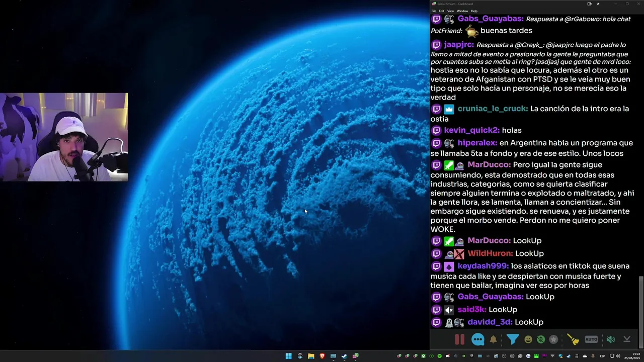Toggle the green crossed-out dollar donations icon
Viewport: 644px width, 362px height.
coord(541,339)
